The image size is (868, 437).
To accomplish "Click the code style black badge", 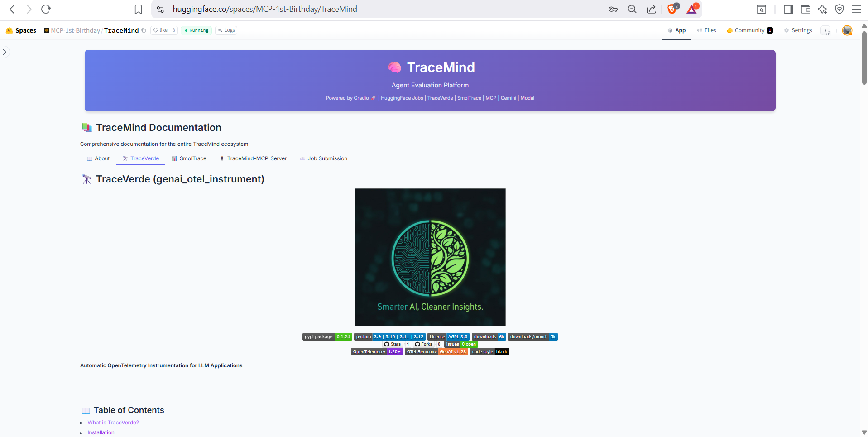I will (x=489, y=352).
